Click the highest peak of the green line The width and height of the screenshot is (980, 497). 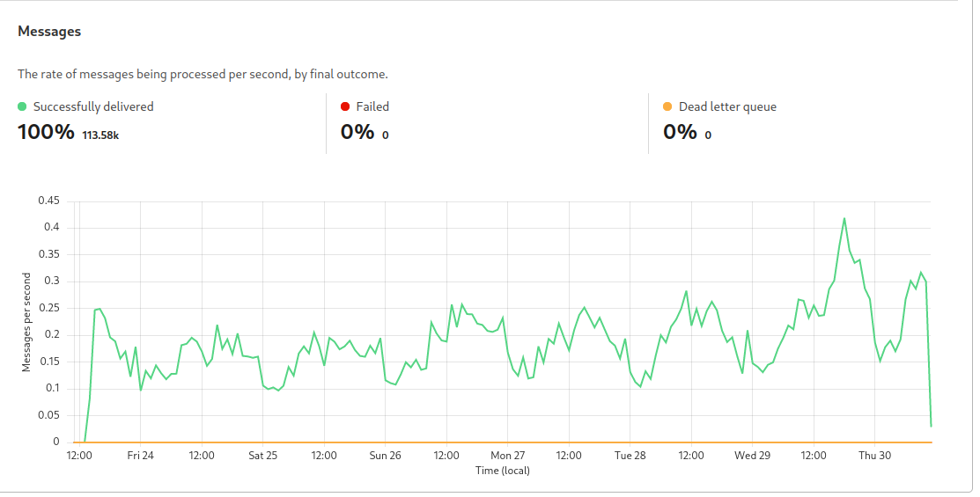coord(844,218)
